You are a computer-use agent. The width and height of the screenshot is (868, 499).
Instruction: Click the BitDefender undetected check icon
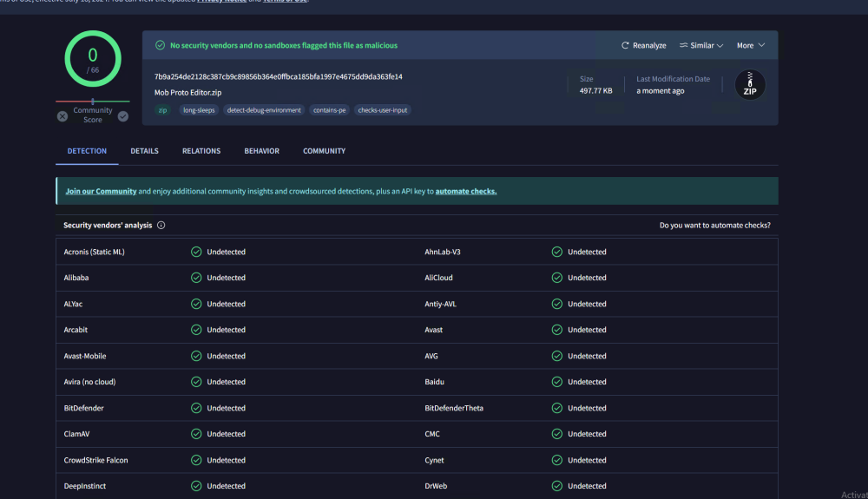pos(196,408)
